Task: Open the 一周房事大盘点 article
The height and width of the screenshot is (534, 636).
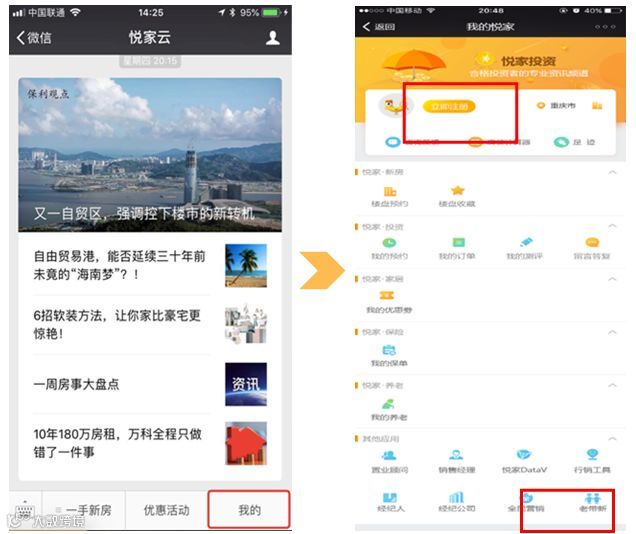Action: click(150, 384)
